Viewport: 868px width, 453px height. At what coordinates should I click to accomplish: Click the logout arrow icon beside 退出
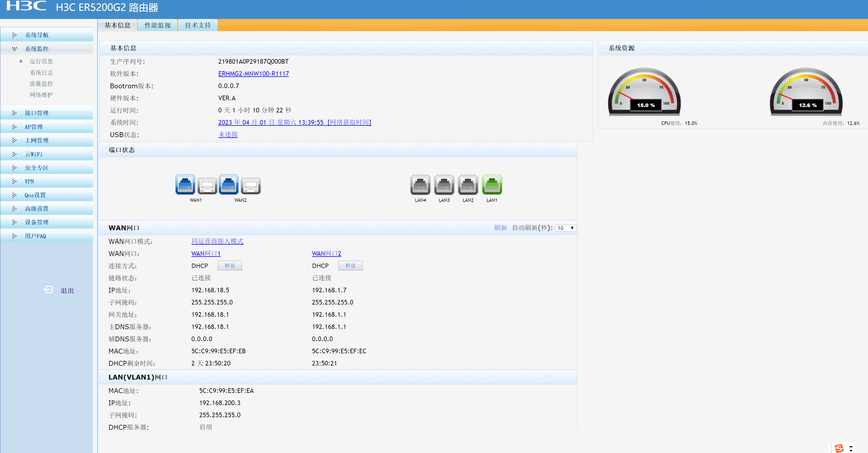48,290
